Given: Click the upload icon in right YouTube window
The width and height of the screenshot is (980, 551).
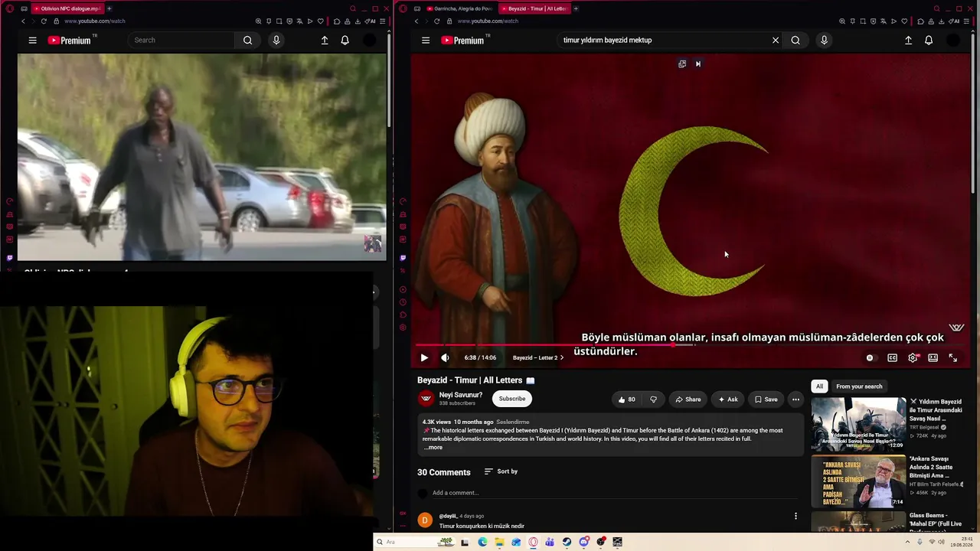Looking at the screenshot, I should [909, 41].
